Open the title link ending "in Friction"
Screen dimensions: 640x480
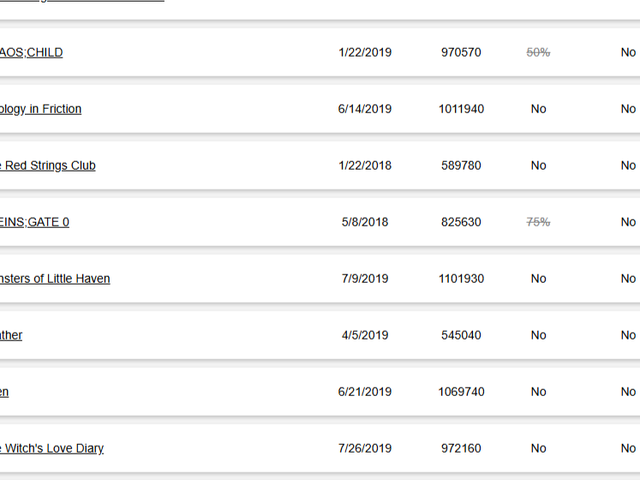[41, 109]
